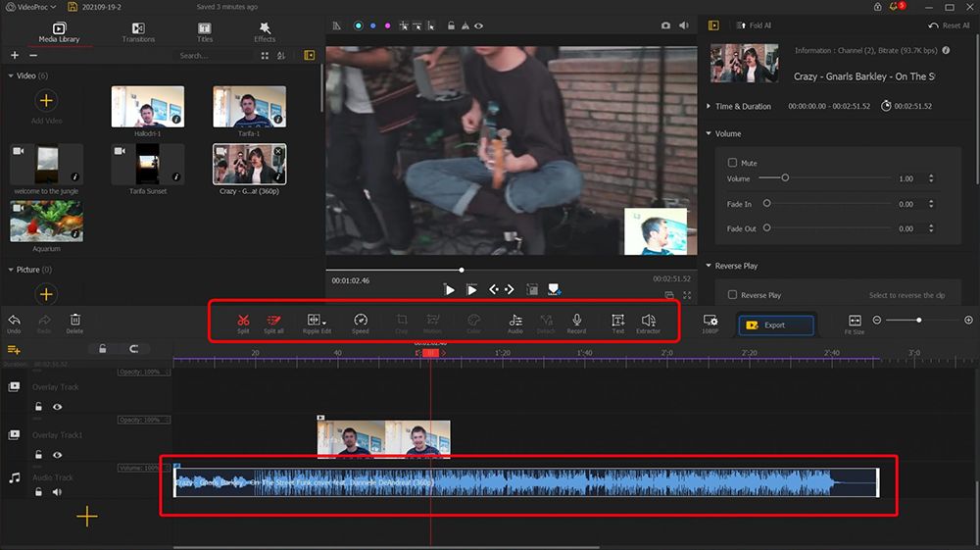Adjust the timeline zoom slider

pyautogui.click(x=919, y=320)
